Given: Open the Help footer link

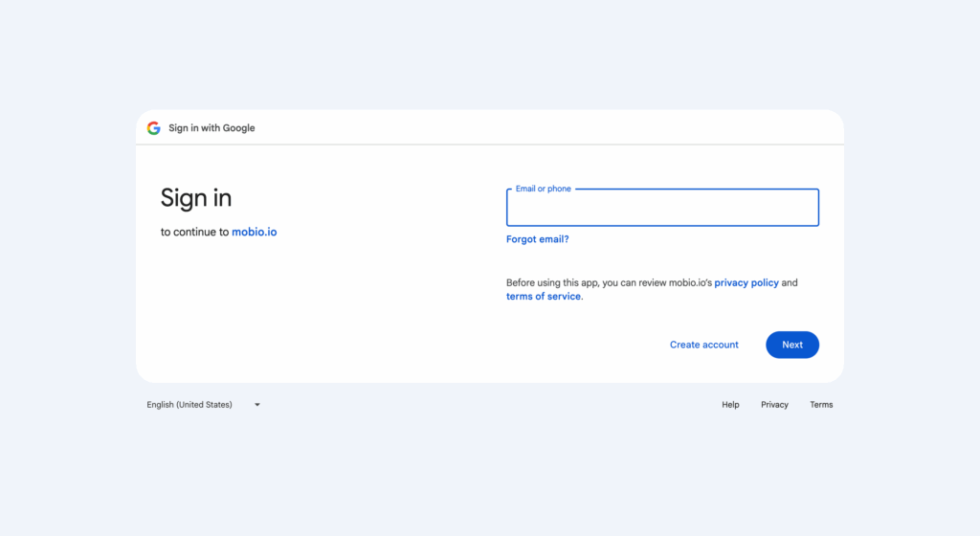Looking at the screenshot, I should pyautogui.click(x=730, y=405).
